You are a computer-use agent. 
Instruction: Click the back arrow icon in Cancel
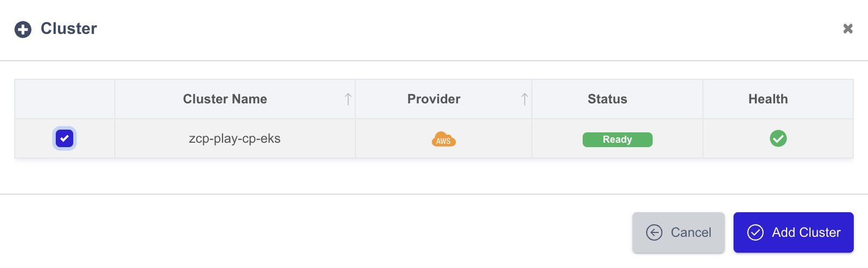[x=654, y=232]
